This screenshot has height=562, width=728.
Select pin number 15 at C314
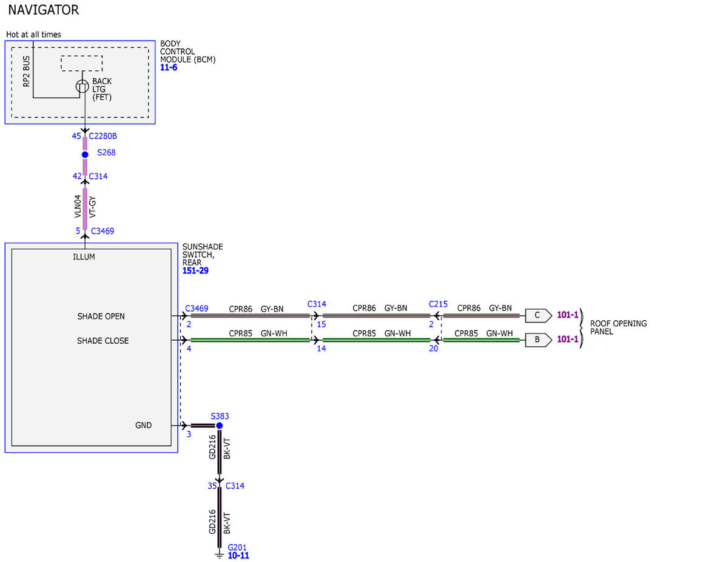click(x=321, y=324)
